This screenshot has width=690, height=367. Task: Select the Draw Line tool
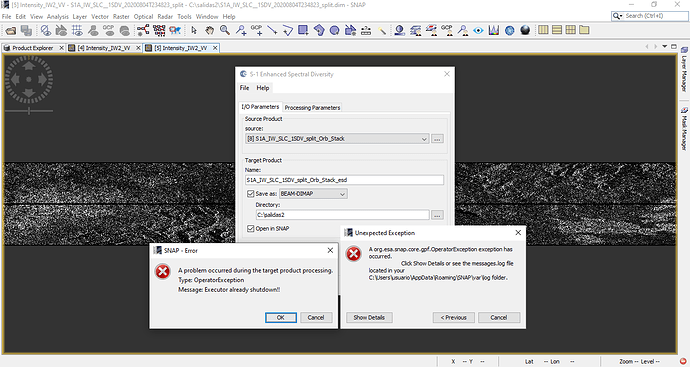pos(272,30)
